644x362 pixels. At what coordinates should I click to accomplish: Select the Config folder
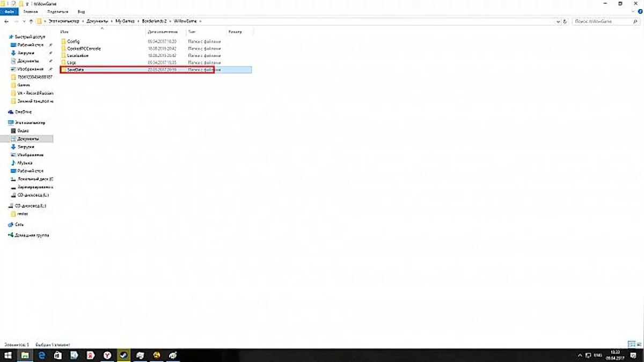pyautogui.click(x=156, y=41)
